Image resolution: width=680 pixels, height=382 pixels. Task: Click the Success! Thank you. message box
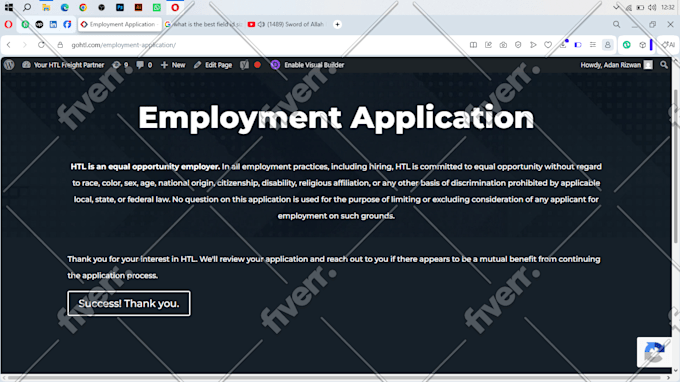pyautogui.click(x=129, y=303)
